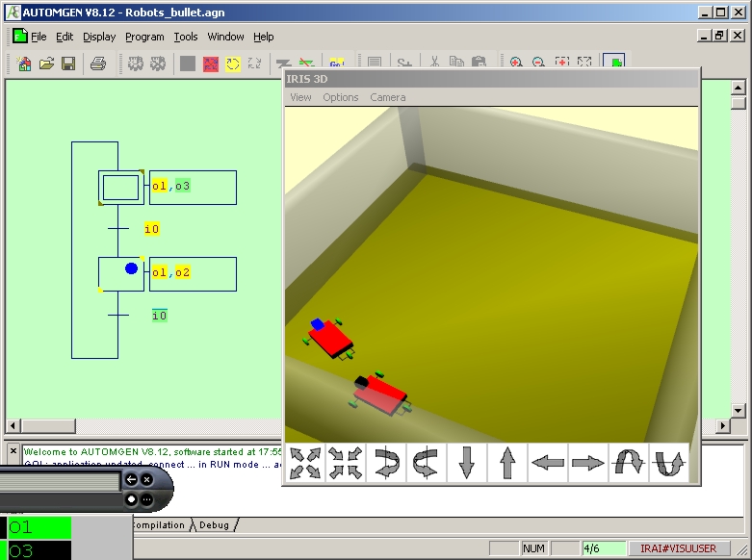Click IRIS 3D move camera left arrow
The image size is (752, 560).
[548, 463]
